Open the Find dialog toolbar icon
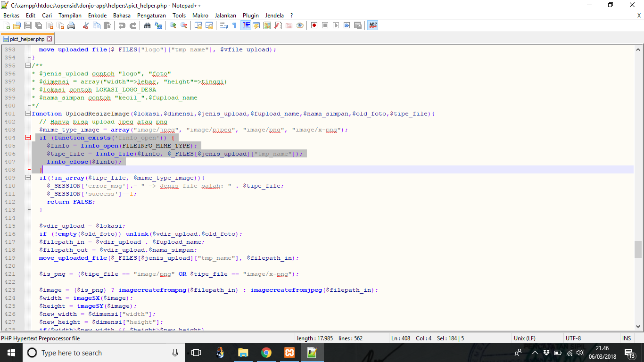The width and height of the screenshot is (644, 362). click(x=148, y=25)
